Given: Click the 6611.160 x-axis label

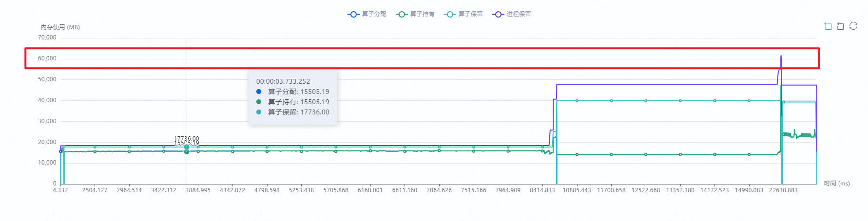Looking at the screenshot, I should pyautogui.click(x=405, y=190).
